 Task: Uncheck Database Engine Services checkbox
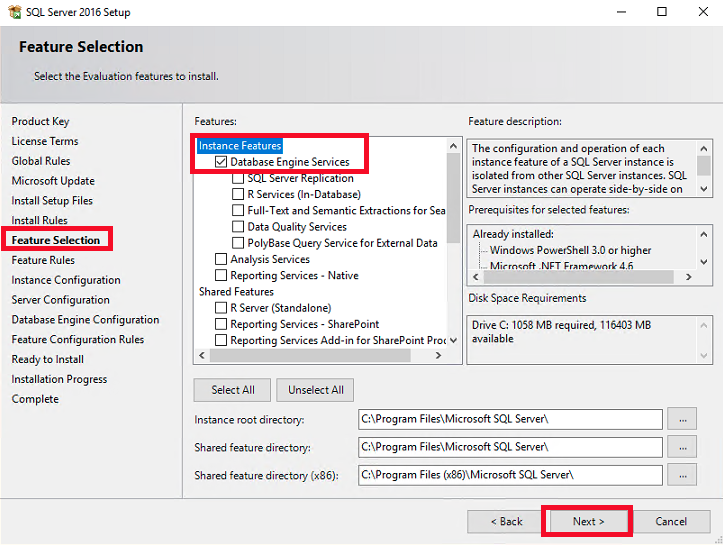coord(221,162)
